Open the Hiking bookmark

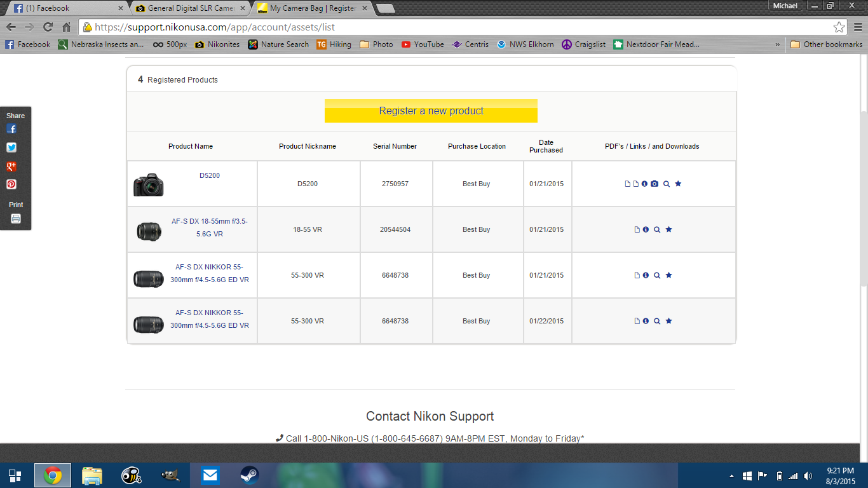click(x=334, y=44)
